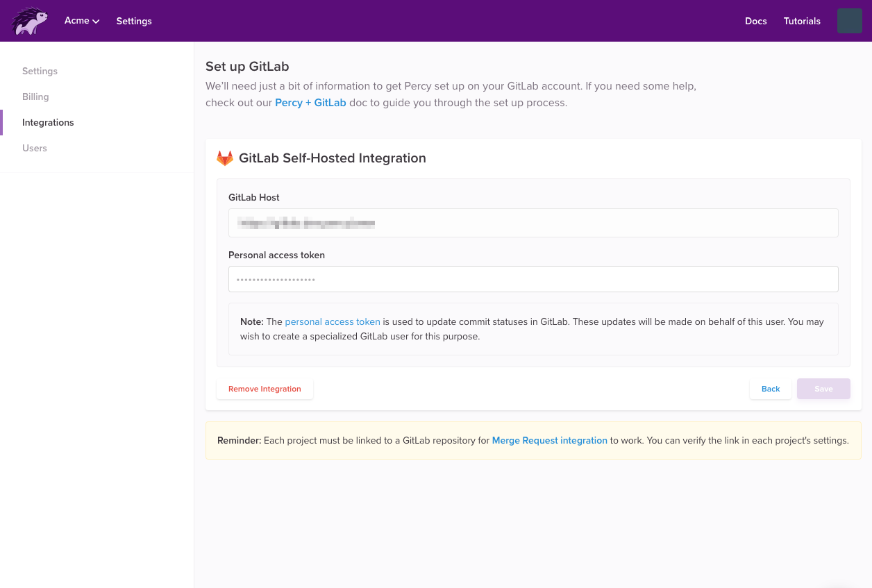Click the Remove Integration button
The height and width of the screenshot is (588, 872).
point(265,389)
